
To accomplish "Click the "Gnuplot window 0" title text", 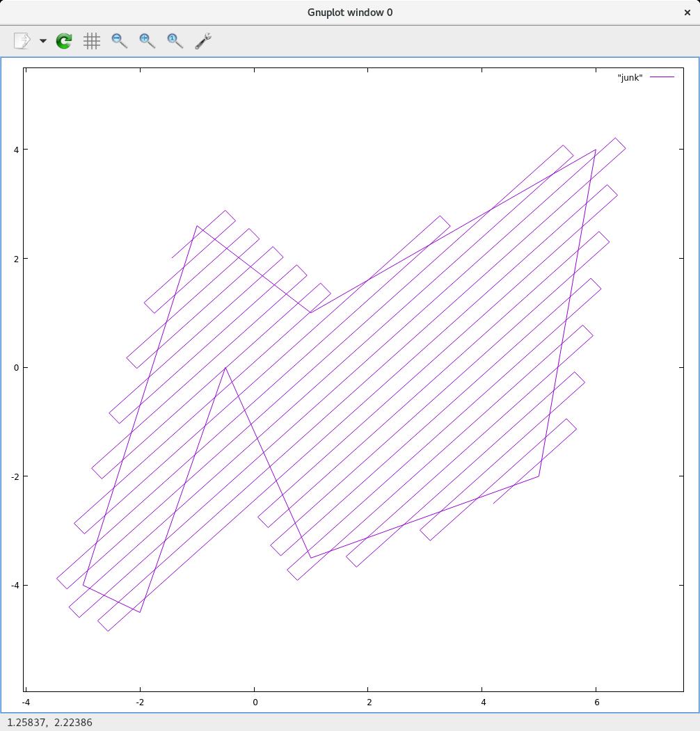I will click(350, 13).
